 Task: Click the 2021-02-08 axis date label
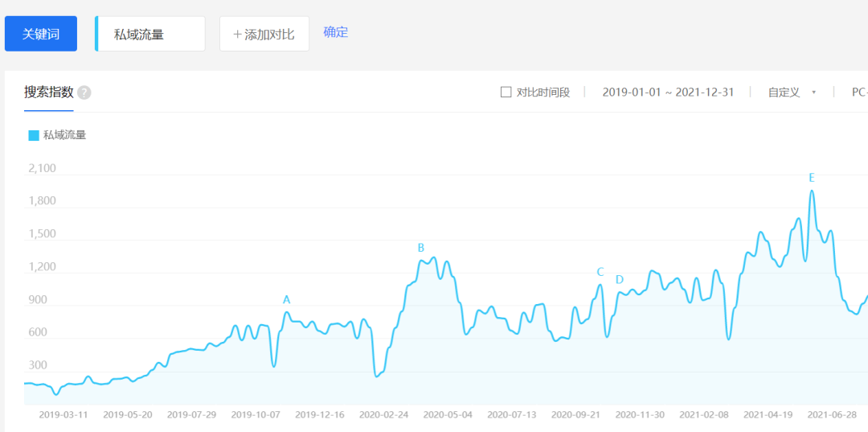pos(704,415)
